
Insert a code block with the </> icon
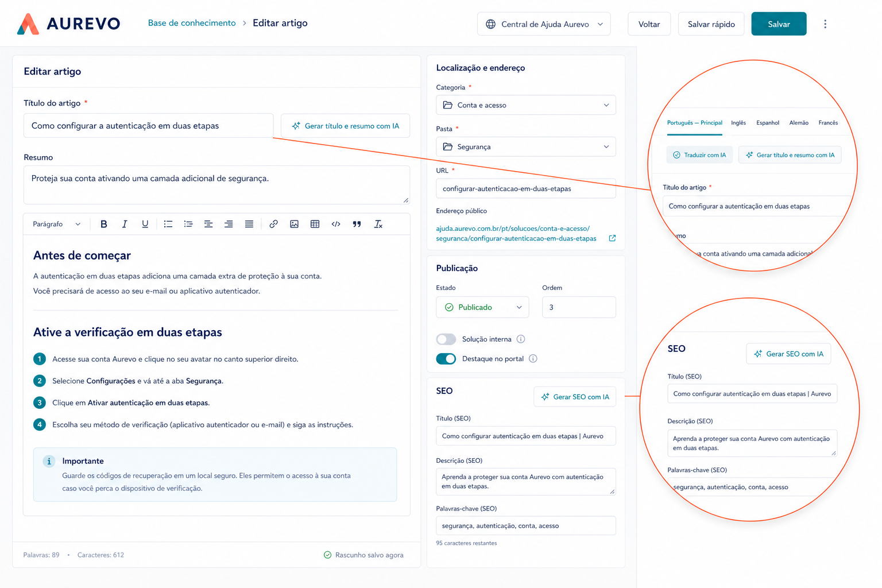336,224
